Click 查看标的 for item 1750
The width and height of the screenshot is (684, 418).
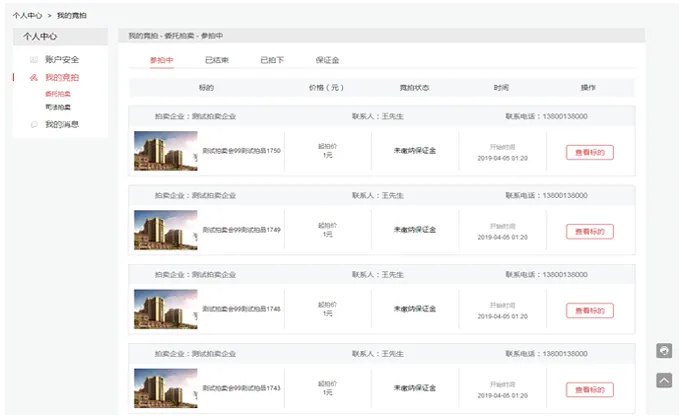590,152
